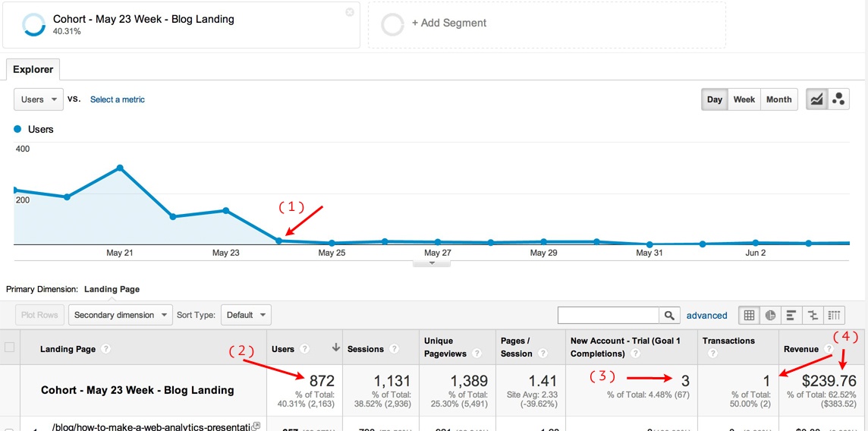Switch to motion chart view

click(838, 99)
